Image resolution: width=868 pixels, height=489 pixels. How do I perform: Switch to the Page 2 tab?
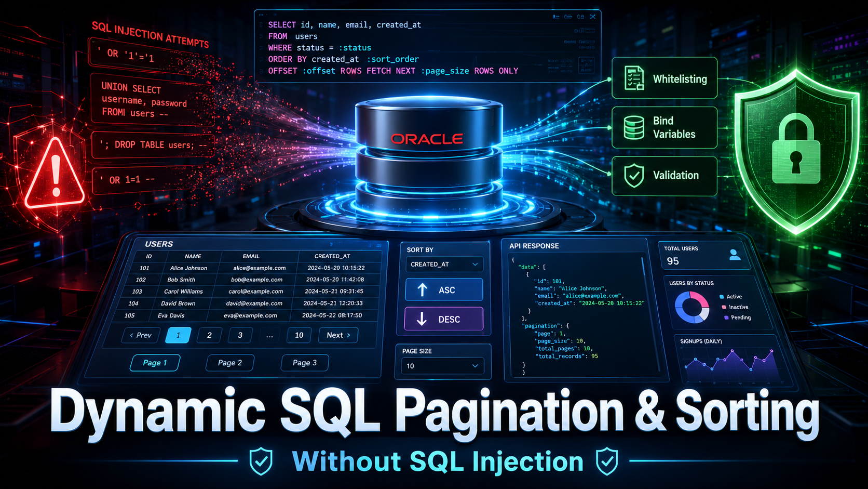tap(230, 363)
